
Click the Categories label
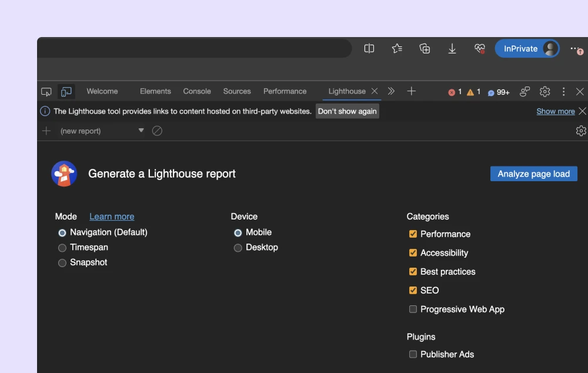pyautogui.click(x=427, y=217)
